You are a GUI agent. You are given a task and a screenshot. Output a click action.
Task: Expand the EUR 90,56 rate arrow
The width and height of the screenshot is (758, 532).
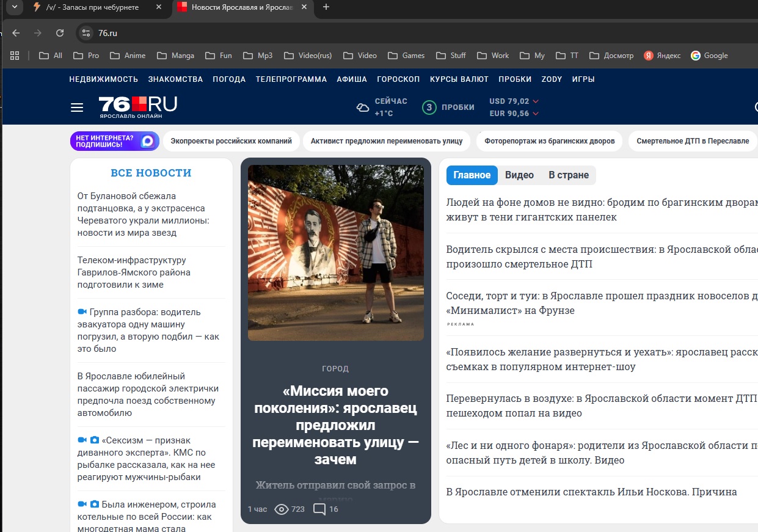(536, 114)
